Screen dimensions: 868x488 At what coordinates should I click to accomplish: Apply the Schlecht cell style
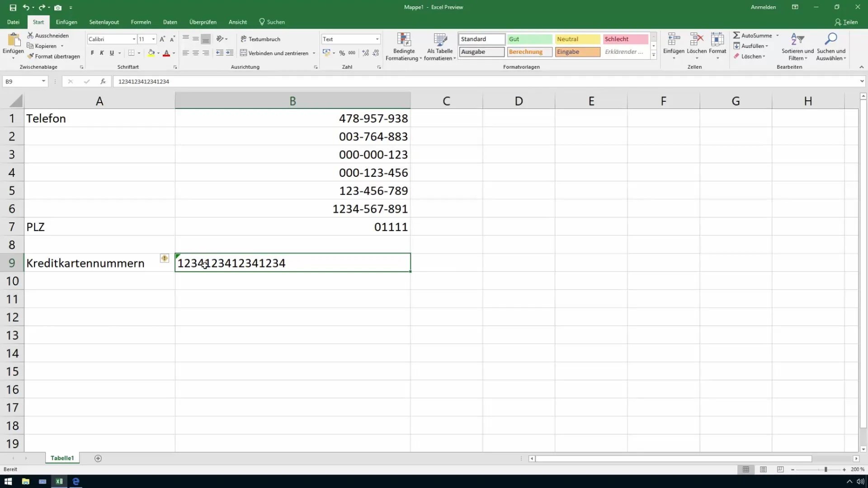tap(626, 39)
